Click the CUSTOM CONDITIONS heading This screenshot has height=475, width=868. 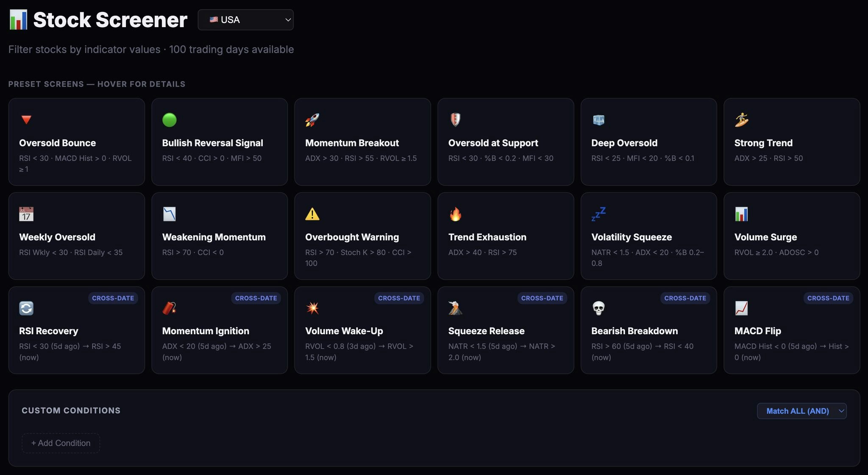(71, 411)
